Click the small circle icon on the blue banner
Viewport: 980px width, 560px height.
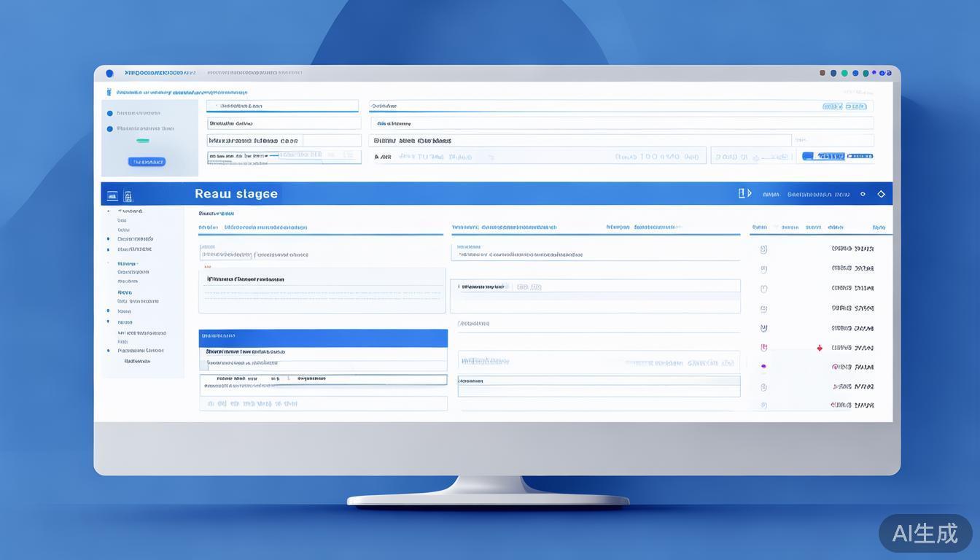[x=863, y=194]
